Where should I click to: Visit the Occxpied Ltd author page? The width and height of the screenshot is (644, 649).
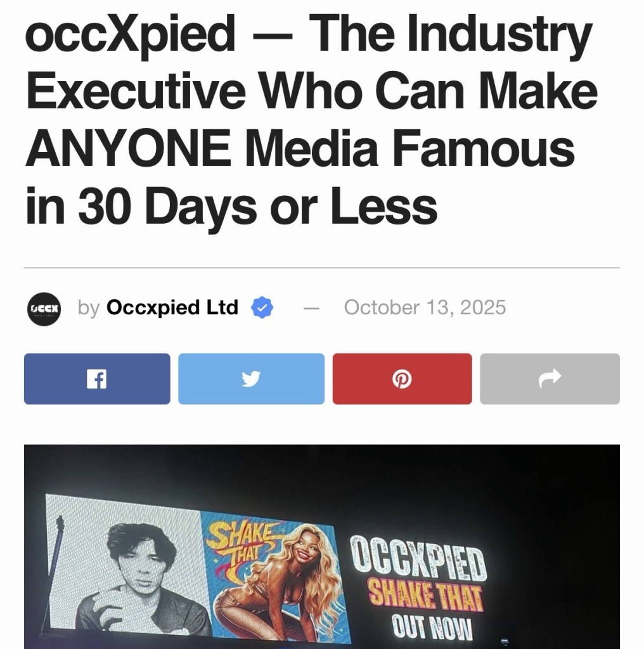tap(172, 308)
